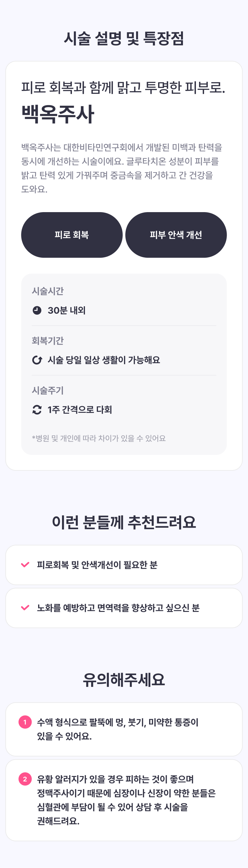Select the 노화를 예방하고 면역력을 recommendation item
248x868 pixels.
tap(118, 608)
